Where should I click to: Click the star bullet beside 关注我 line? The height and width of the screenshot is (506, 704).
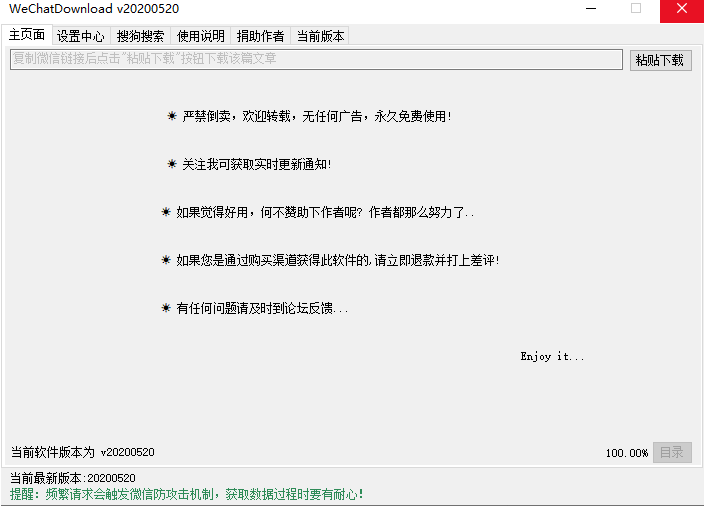click(172, 164)
